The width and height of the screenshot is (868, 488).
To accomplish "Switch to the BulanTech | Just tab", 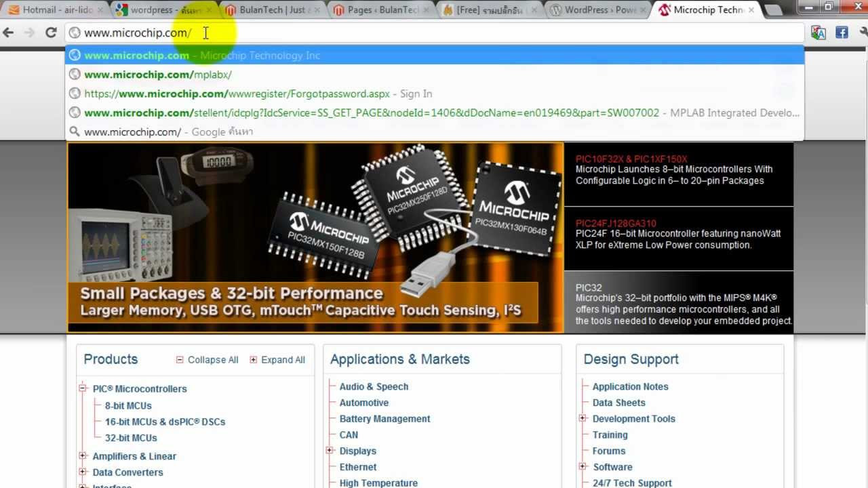I will pyautogui.click(x=273, y=10).
